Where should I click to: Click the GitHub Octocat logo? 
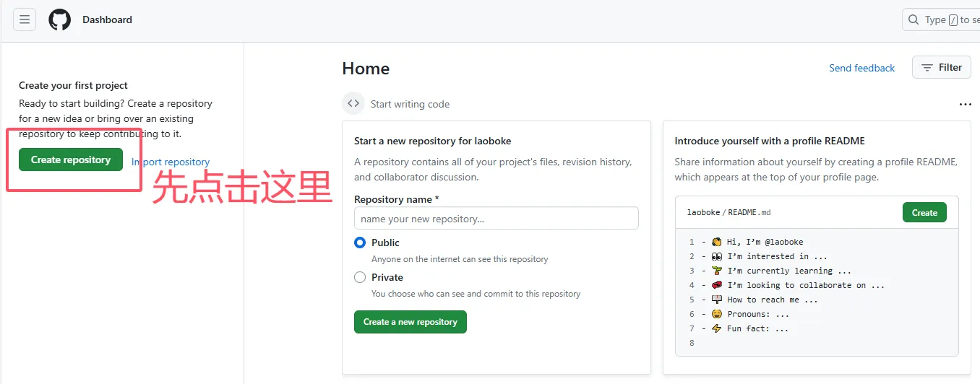60,19
